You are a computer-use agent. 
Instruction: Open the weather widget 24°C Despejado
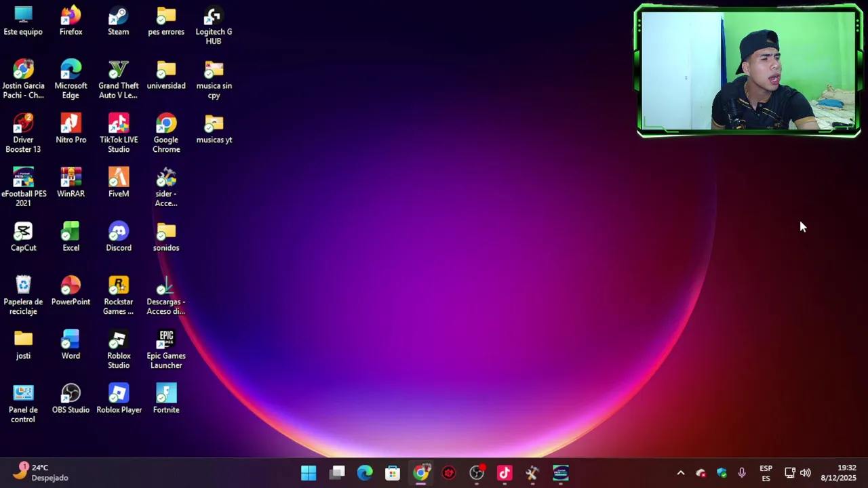click(x=41, y=472)
